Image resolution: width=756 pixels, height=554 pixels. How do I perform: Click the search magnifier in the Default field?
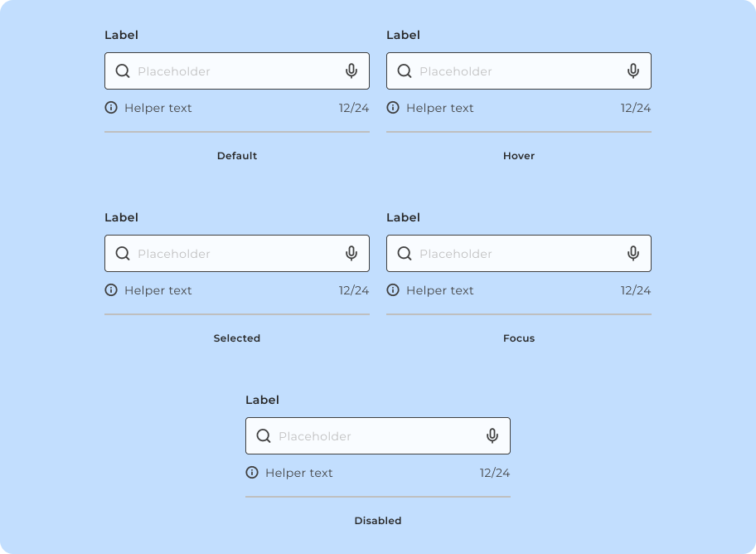pos(123,71)
